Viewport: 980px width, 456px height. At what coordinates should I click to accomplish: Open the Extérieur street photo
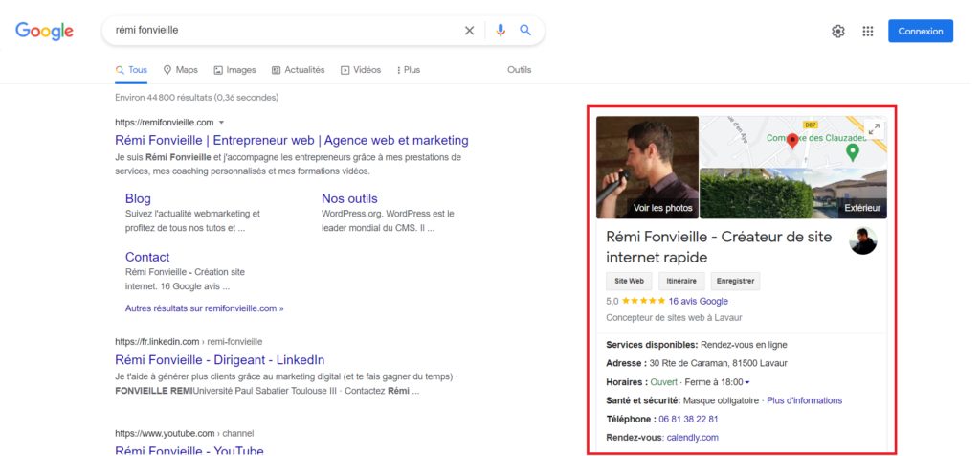(x=793, y=194)
